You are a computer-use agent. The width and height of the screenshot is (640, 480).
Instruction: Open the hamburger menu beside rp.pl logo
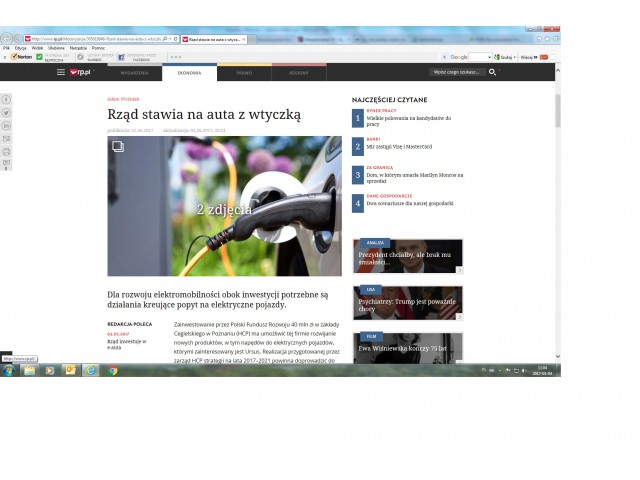point(60,72)
